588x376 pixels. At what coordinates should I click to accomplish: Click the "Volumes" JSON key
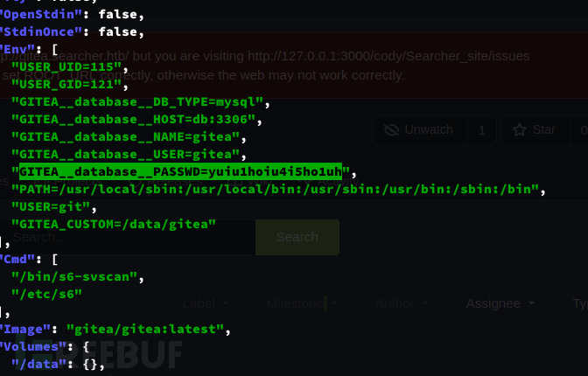[x=34, y=347]
